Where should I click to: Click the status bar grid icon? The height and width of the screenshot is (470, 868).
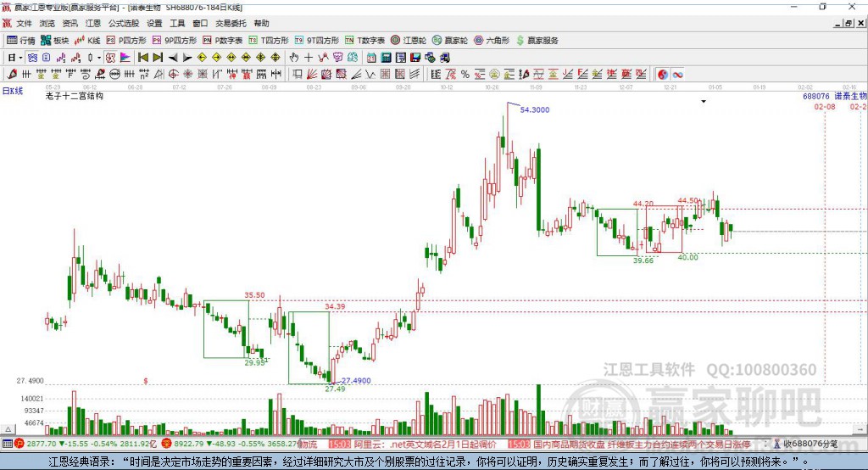tap(7, 444)
